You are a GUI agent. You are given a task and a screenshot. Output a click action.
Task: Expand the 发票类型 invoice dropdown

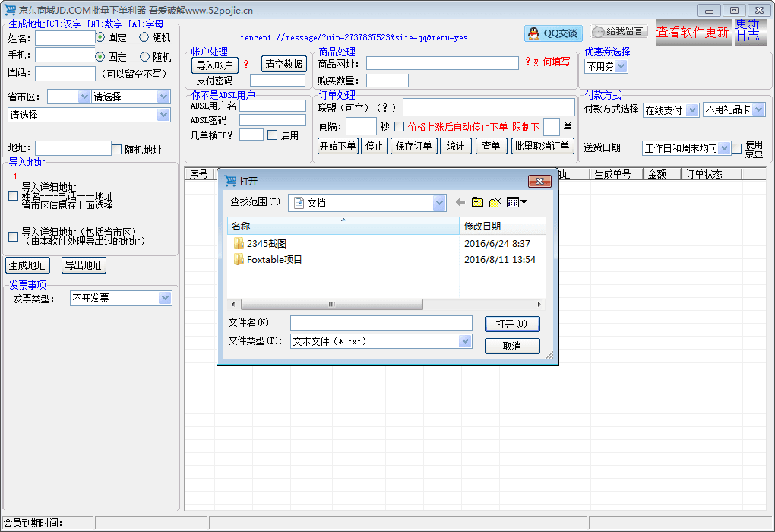pos(165,299)
